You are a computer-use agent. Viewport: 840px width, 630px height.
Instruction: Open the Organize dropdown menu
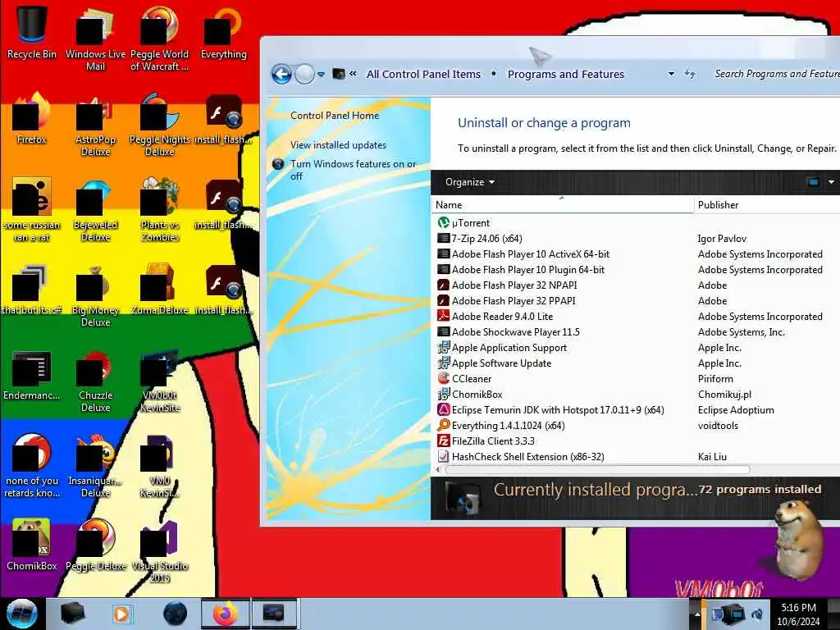[469, 182]
